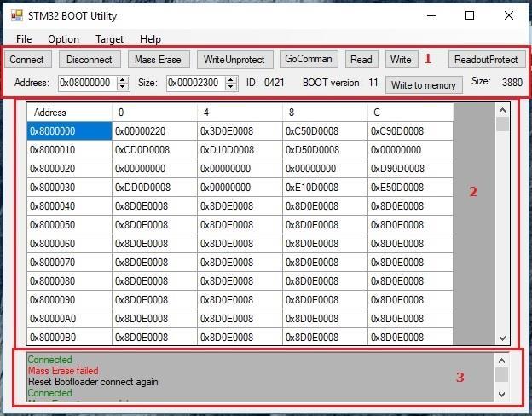Screen dimensions: 532x416
Task: Select cell 0xD90D0008
Action: (411, 169)
